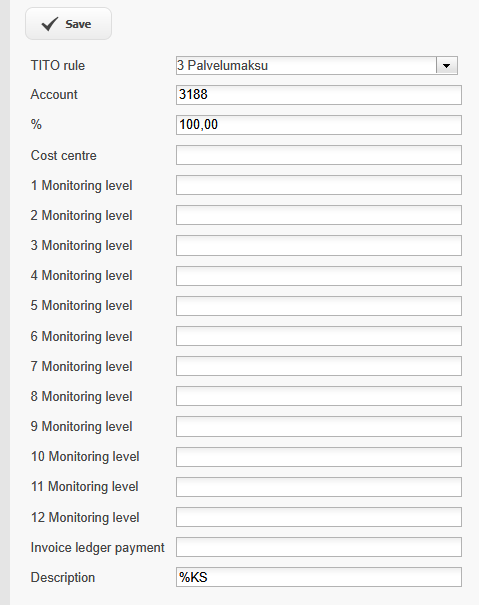This screenshot has width=479, height=605.
Task: Click the Account field containing 3188
Action: (x=319, y=95)
